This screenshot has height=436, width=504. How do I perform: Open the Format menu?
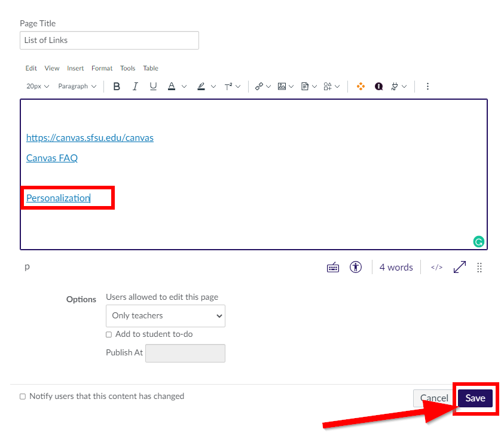coord(102,68)
